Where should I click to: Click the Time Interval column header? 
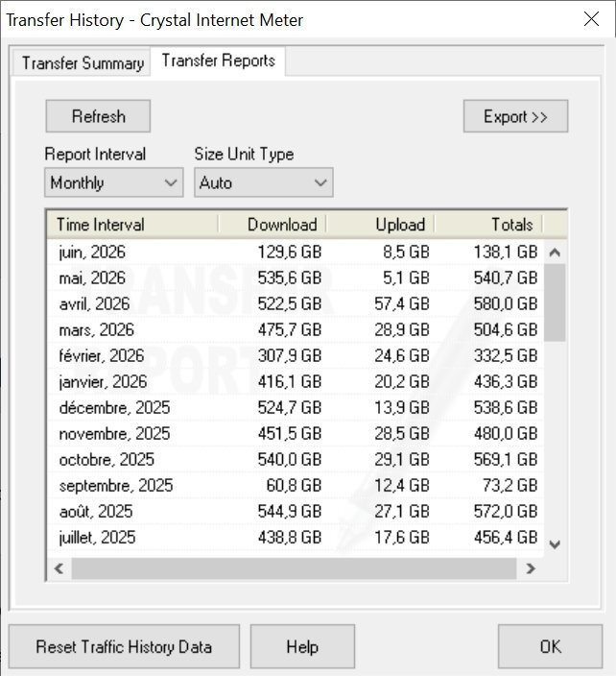click(132, 225)
